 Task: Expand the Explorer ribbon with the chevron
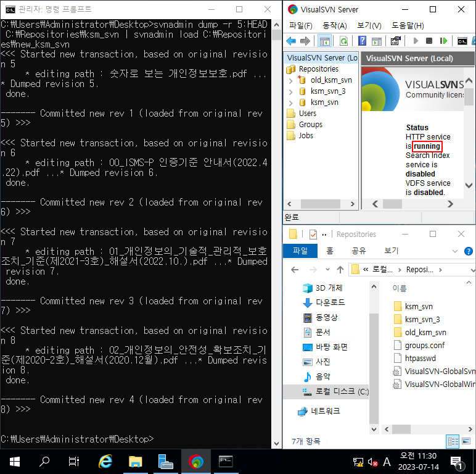point(455,251)
